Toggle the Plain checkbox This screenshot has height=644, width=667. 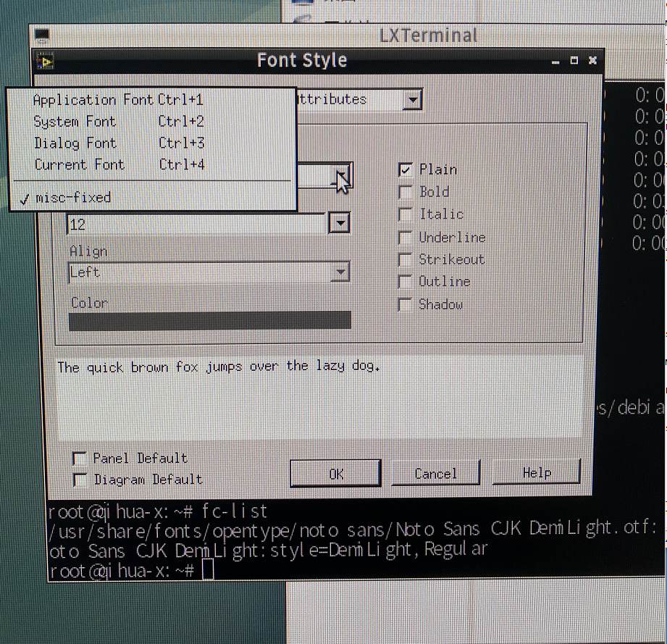pos(405,170)
